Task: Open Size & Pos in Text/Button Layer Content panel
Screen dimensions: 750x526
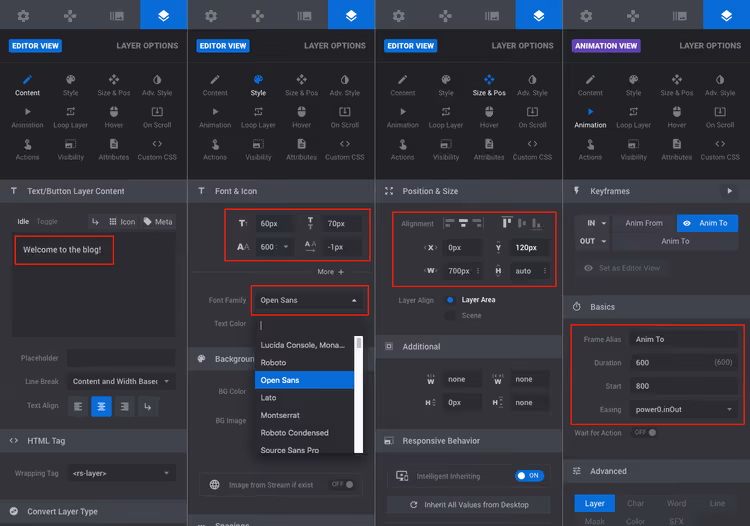Action: [114, 85]
